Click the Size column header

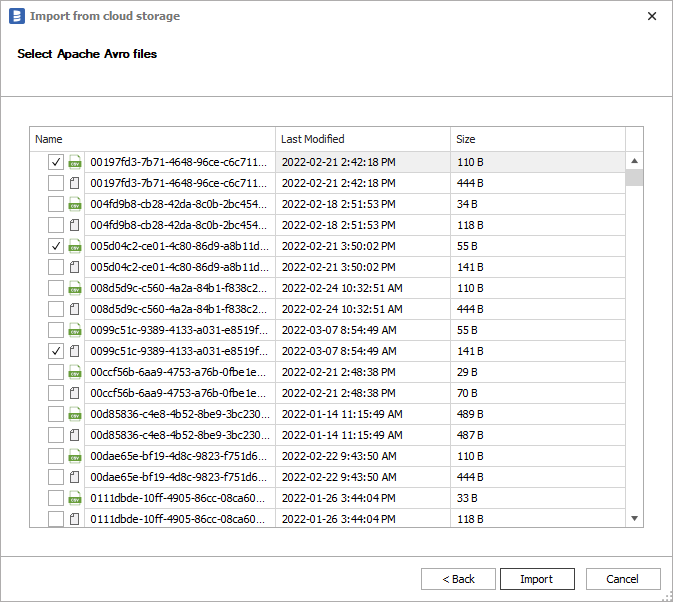537,139
